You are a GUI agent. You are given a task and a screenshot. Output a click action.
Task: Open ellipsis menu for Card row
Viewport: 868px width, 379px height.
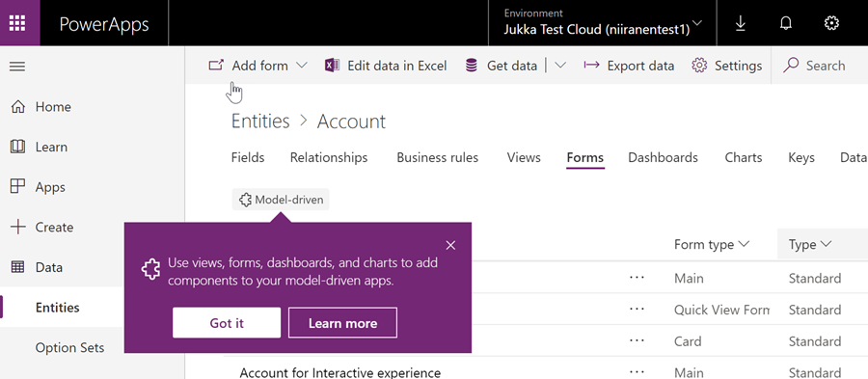(637, 340)
